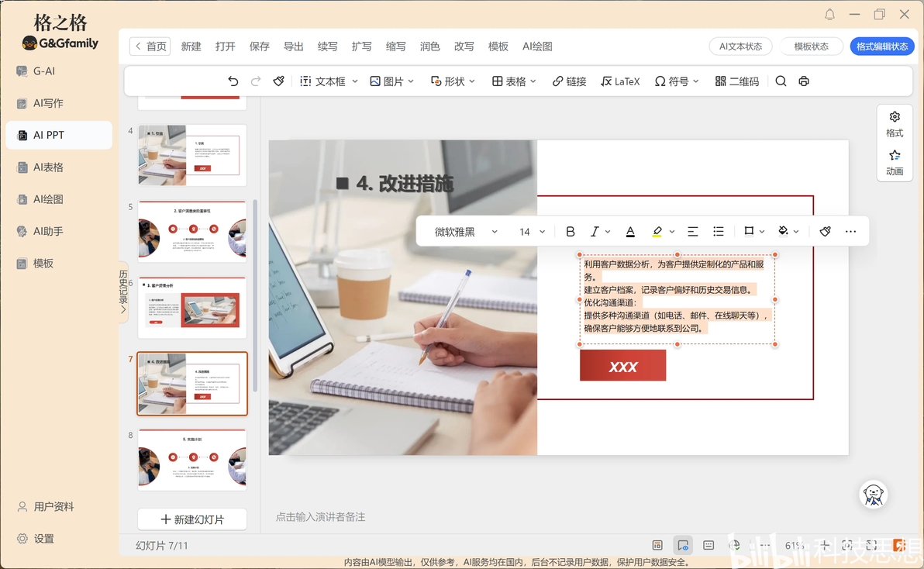Image resolution: width=924 pixels, height=569 pixels.
Task: Click the 扩写 menu item
Action: (x=362, y=47)
